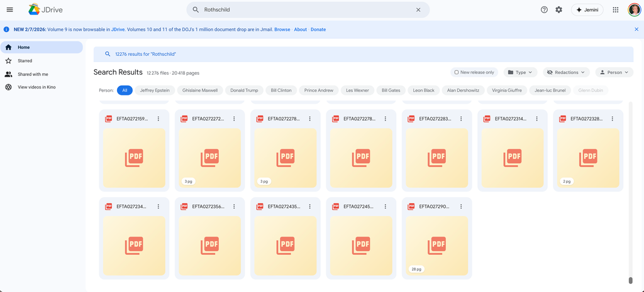Go to Starred in the sidebar
The height and width of the screenshot is (292, 644).
coord(25,61)
